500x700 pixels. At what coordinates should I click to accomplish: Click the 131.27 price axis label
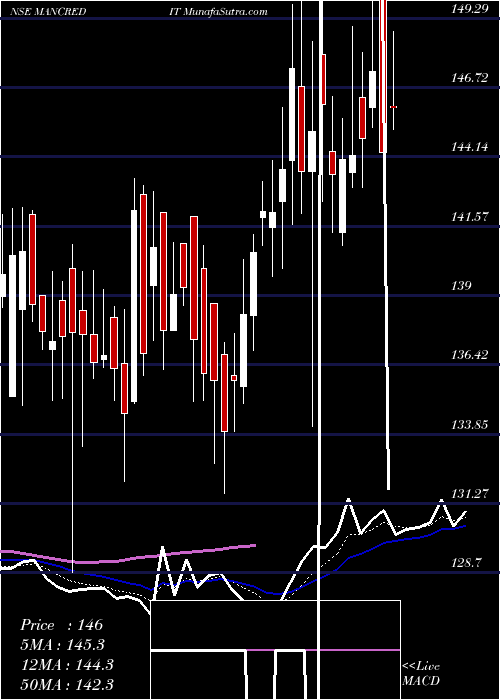(469, 493)
